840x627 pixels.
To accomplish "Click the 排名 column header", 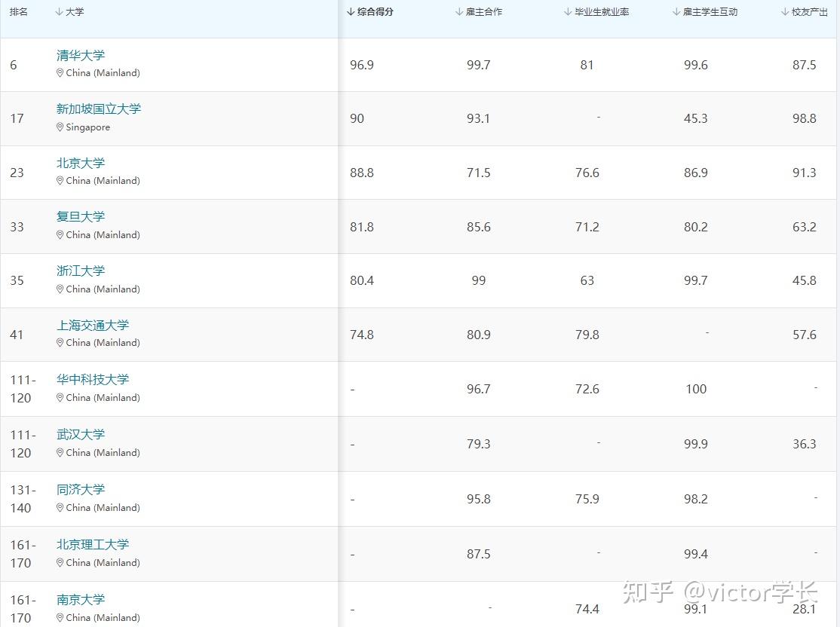I will pos(19,12).
